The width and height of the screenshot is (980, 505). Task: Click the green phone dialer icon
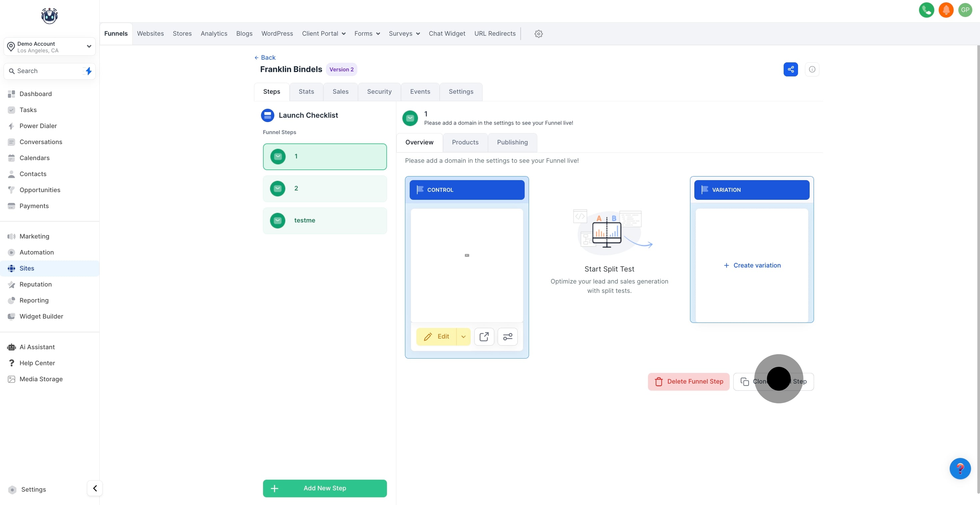point(926,10)
